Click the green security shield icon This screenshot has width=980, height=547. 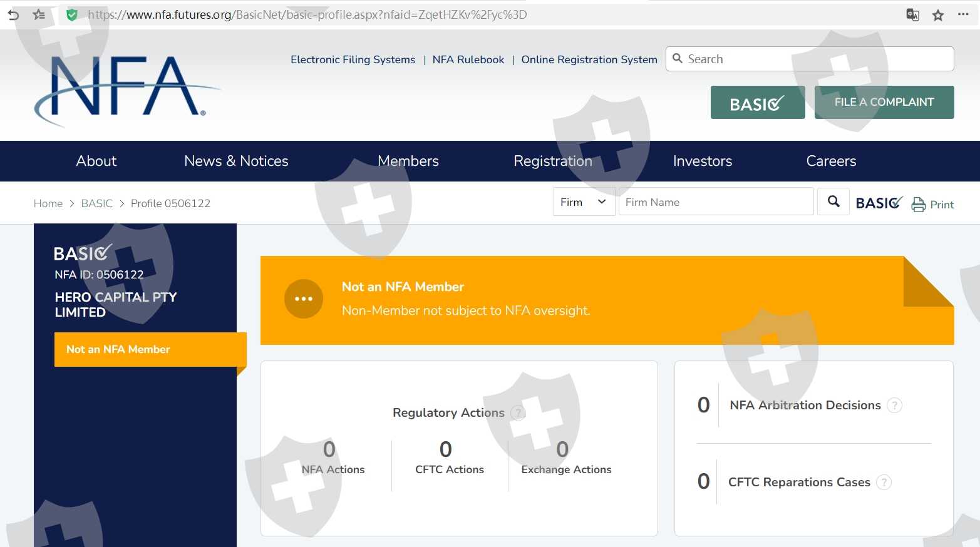(72, 14)
